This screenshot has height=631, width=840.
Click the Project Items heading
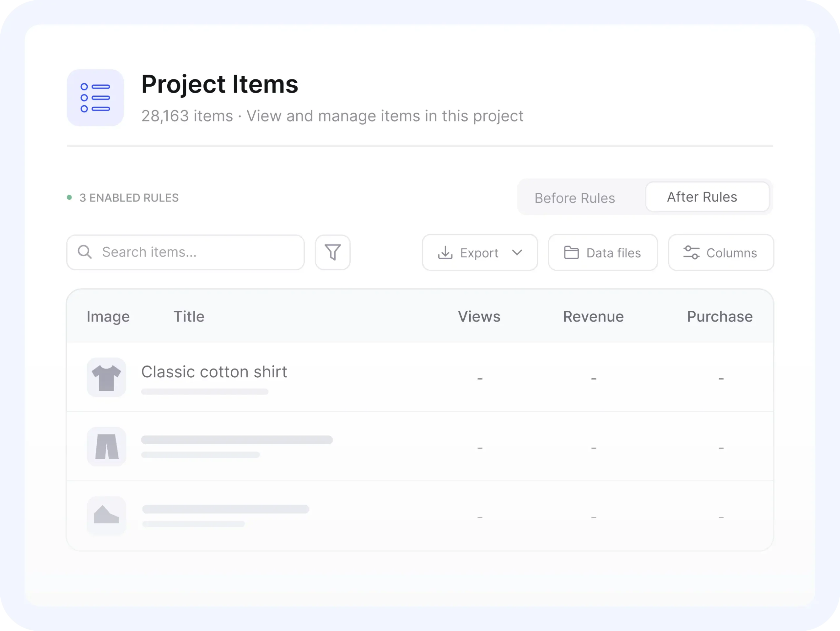tap(220, 84)
